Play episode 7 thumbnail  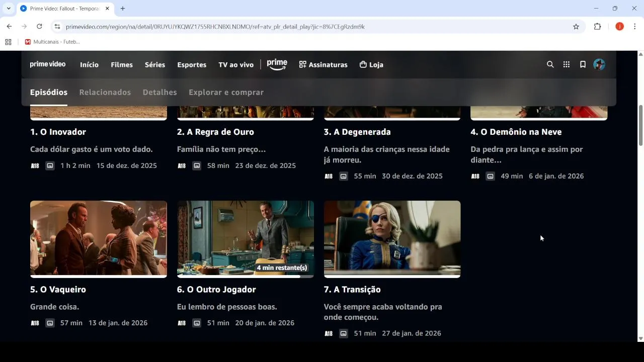tap(392, 238)
